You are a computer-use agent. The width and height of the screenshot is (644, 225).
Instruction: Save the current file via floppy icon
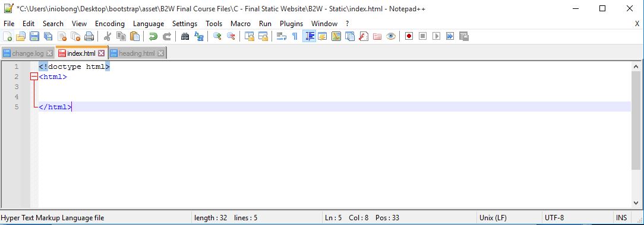pyautogui.click(x=34, y=37)
